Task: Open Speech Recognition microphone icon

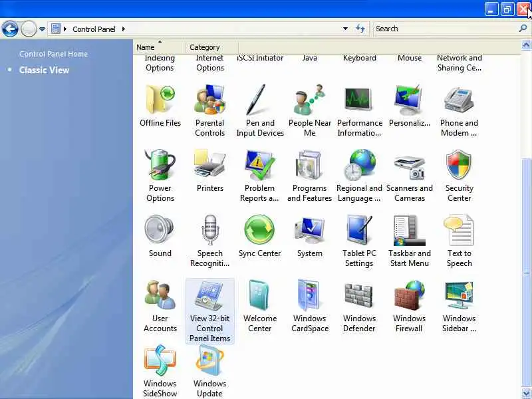Action: (210, 229)
